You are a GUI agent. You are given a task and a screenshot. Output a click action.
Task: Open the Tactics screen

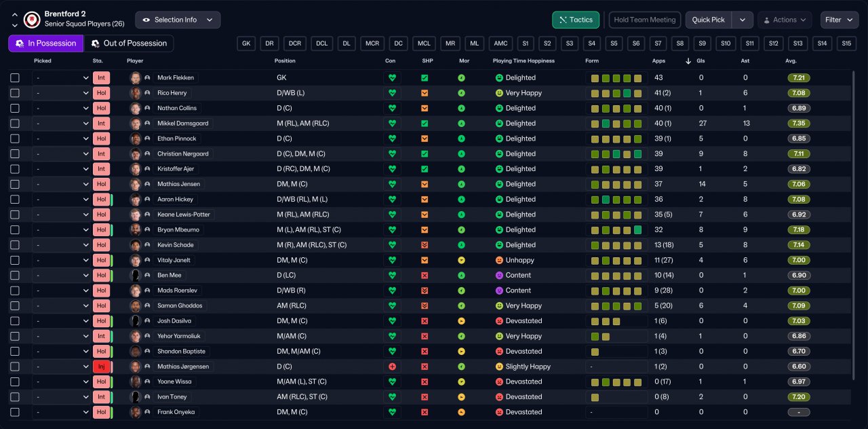click(576, 20)
